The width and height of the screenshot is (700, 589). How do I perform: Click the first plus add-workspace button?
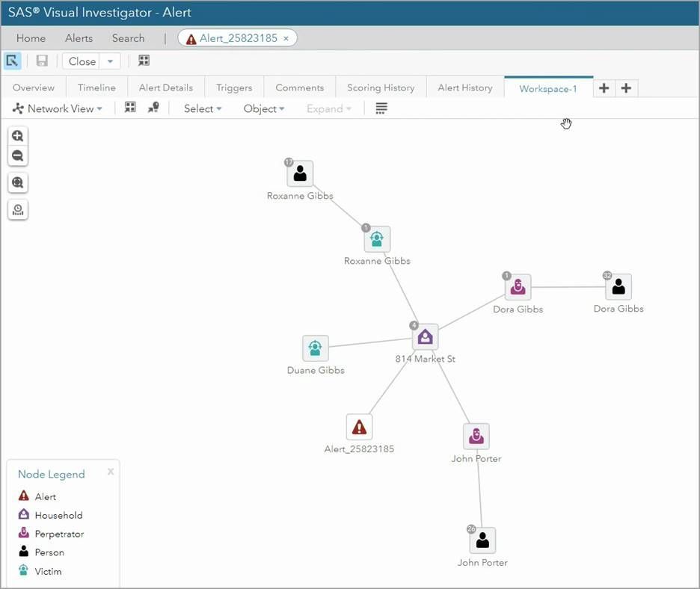coord(604,88)
